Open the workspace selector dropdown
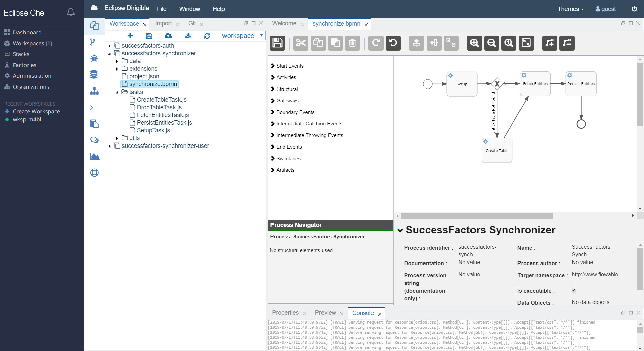 pyautogui.click(x=241, y=36)
